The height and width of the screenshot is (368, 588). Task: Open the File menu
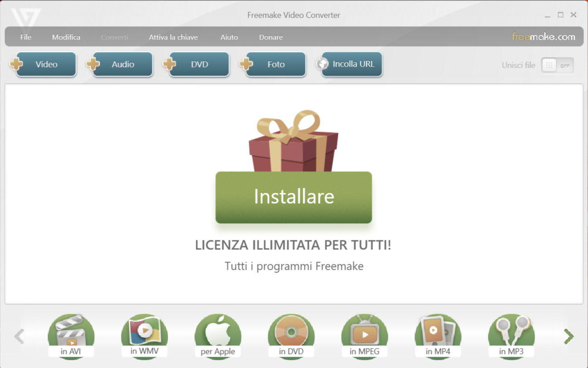[x=26, y=37]
